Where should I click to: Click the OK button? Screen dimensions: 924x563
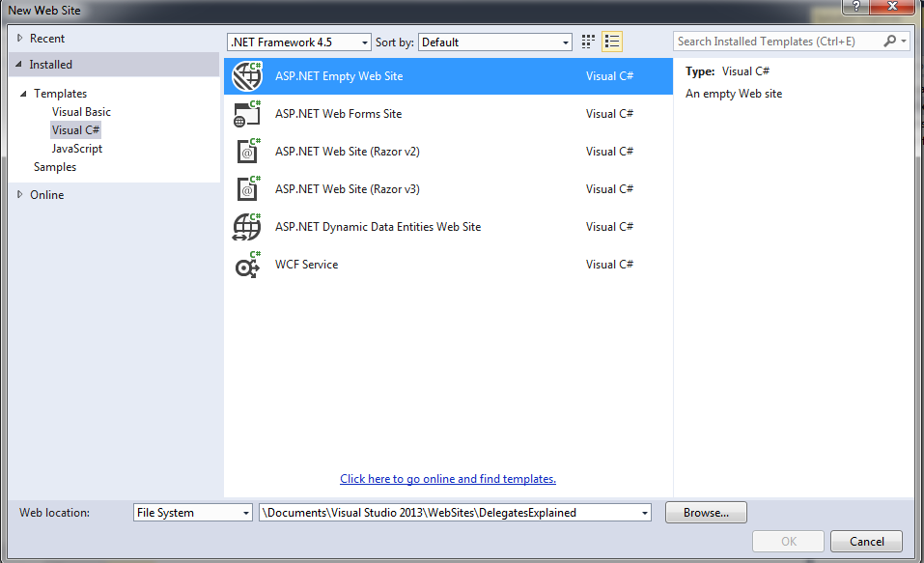(x=789, y=541)
